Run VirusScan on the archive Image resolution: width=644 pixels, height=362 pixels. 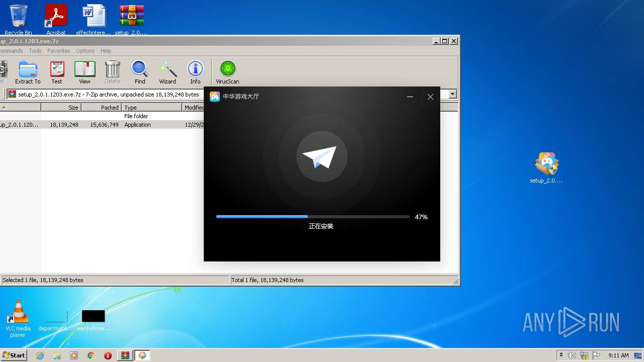click(227, 72)
